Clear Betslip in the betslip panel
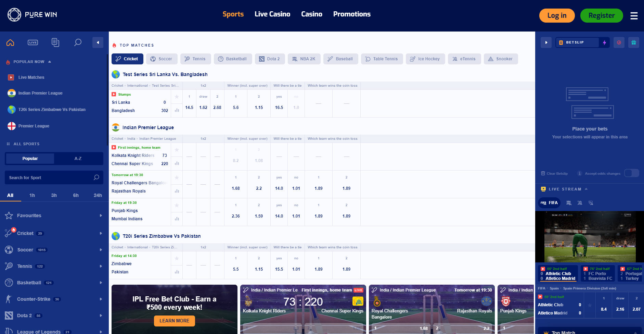 [x=554, y=173]
